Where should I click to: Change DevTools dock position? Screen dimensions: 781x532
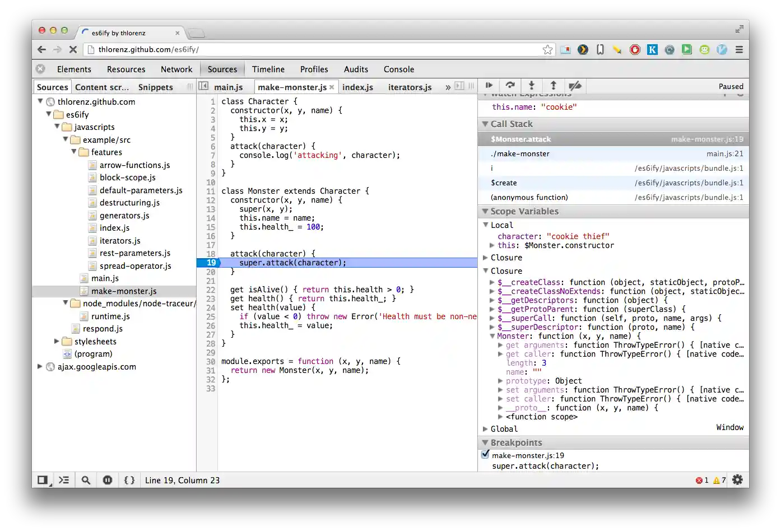[43, 480]
